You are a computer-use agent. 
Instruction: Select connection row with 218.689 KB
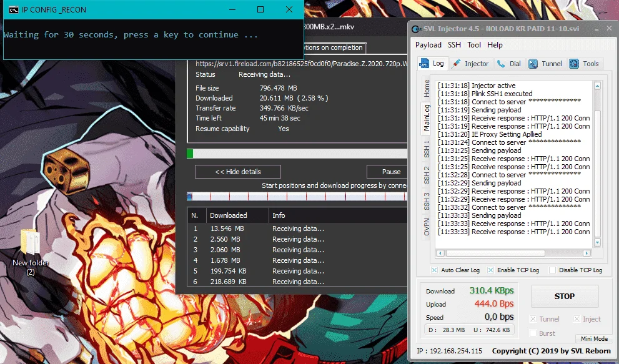[297, 282]
